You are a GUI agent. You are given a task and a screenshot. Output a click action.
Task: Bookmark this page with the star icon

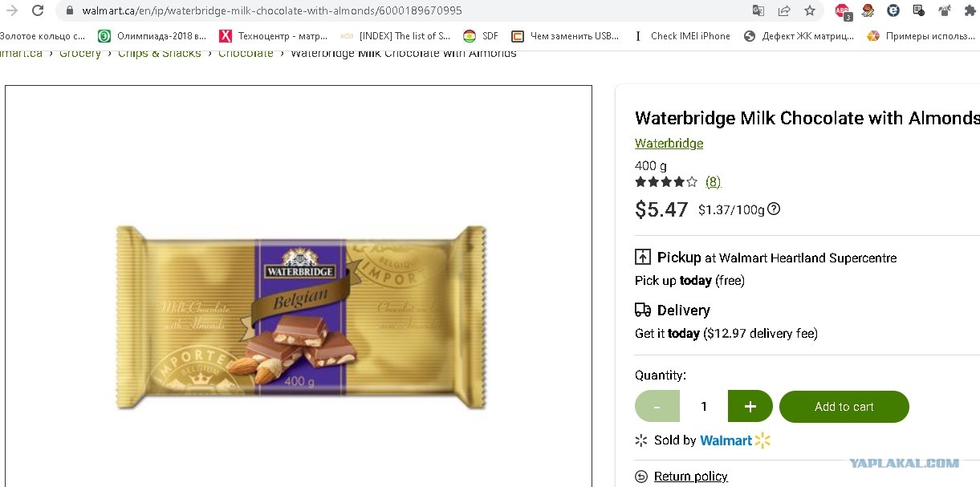click(x=810, y=10)
